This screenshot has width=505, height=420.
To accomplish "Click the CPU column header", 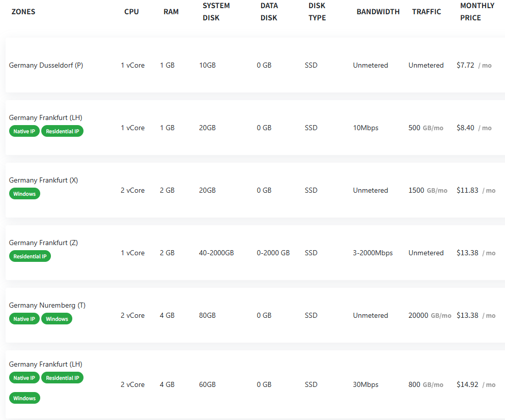I will (x=131, y=12).
